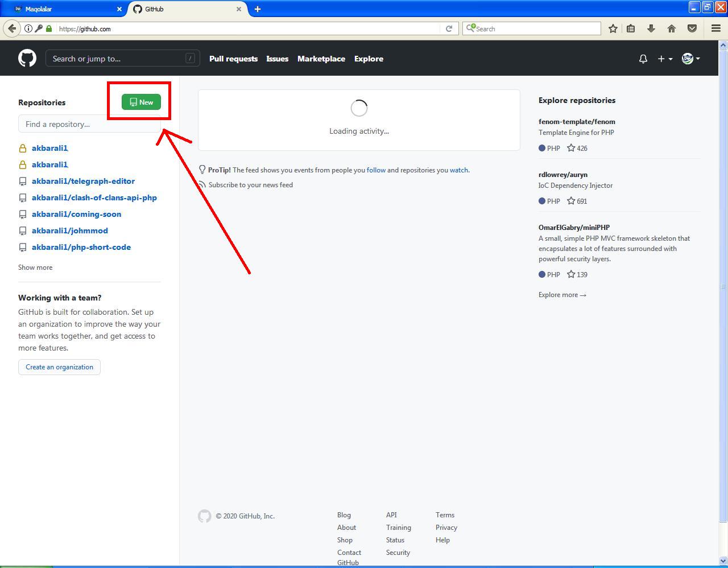Viewport: 728px width, 568px height.
Task: Click the browser address bar URL
Action: 85,29
